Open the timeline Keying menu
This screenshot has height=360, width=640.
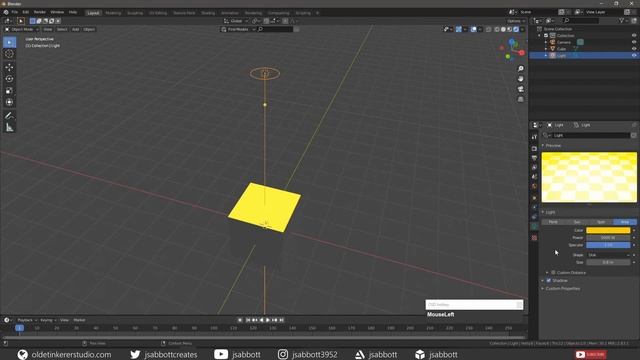coord(48,320)
